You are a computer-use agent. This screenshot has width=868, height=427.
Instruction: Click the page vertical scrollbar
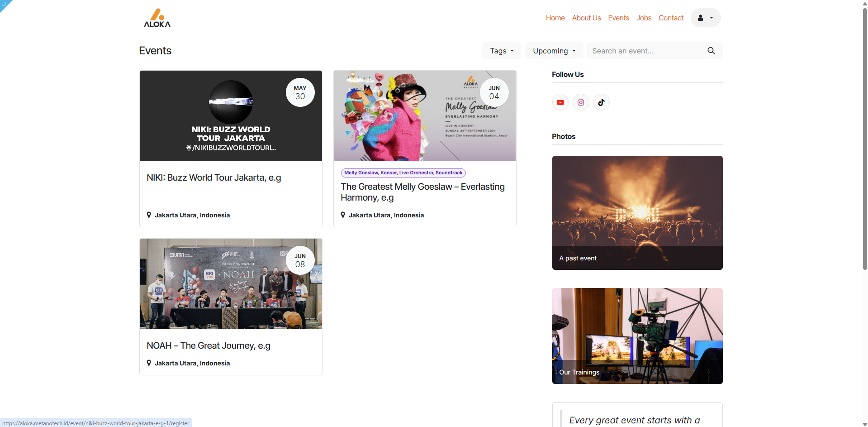point(864,138)
